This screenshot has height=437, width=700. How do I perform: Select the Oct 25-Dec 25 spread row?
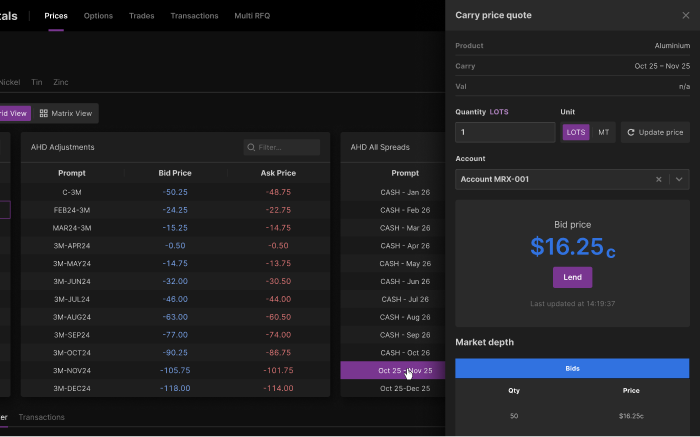point(405,388)
